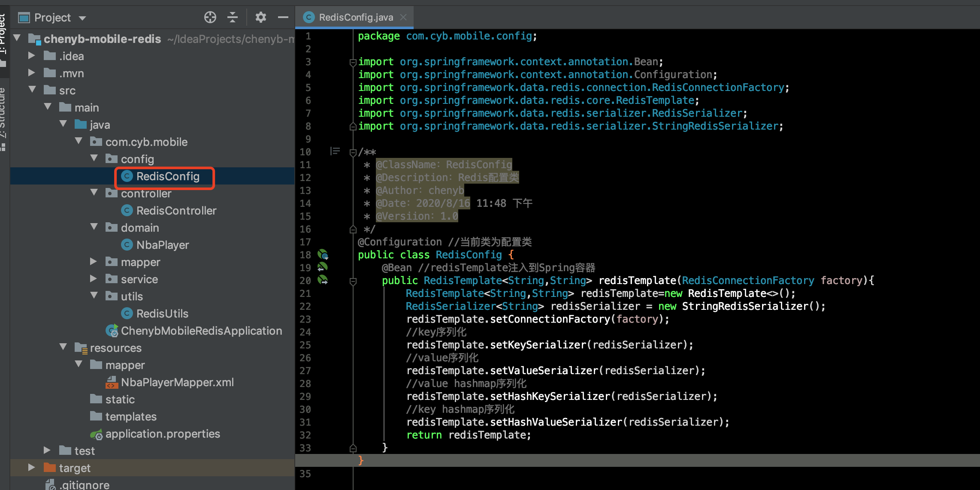
Task: Click the @Bean annotation on line 19
Action: coord(397,268)
